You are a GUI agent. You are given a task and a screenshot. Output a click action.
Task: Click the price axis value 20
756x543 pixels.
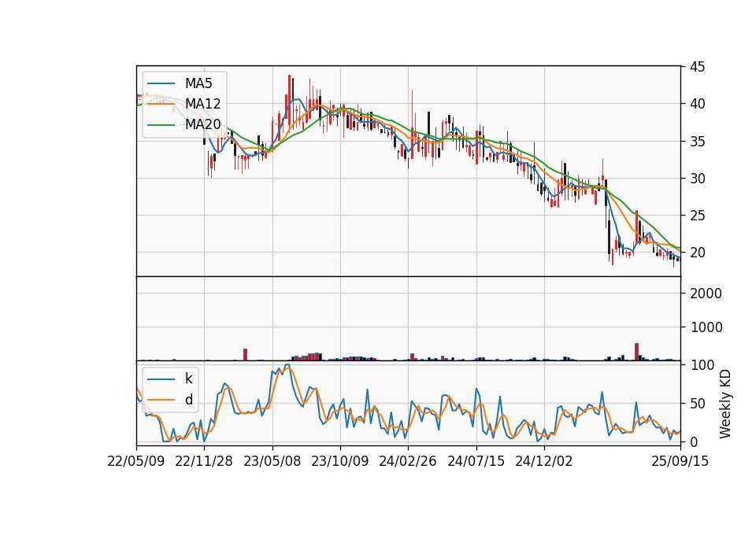click(x=697, y=253)
